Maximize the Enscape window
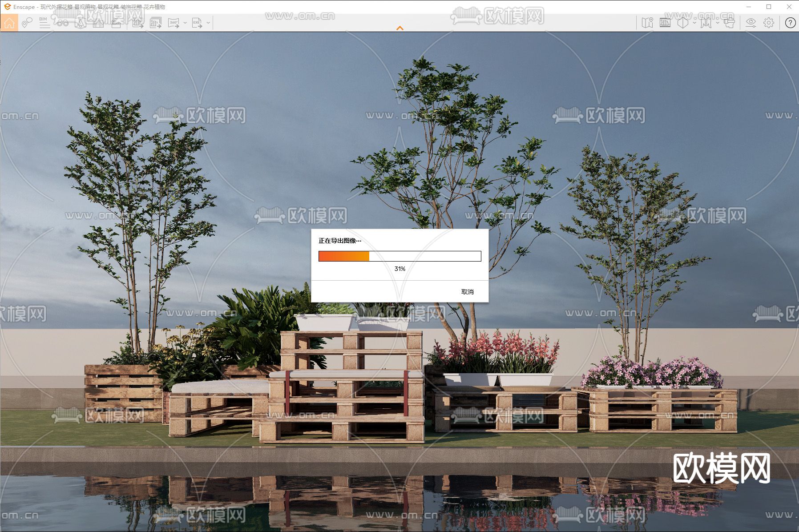 (x=769, y=7)
